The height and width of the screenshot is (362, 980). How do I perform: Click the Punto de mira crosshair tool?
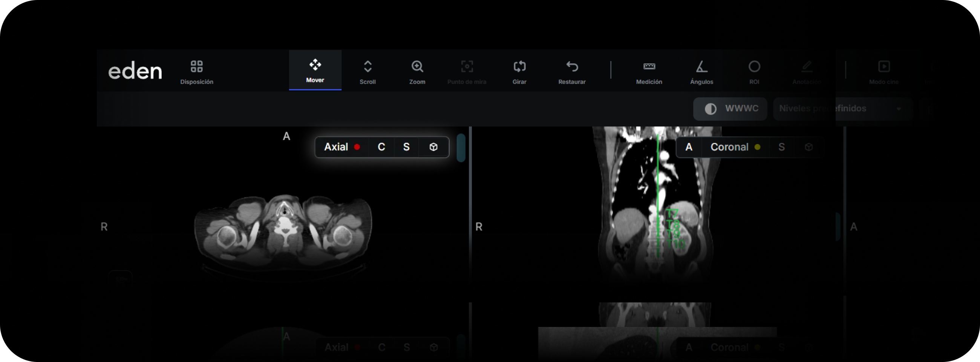click(x=467, y=72)
